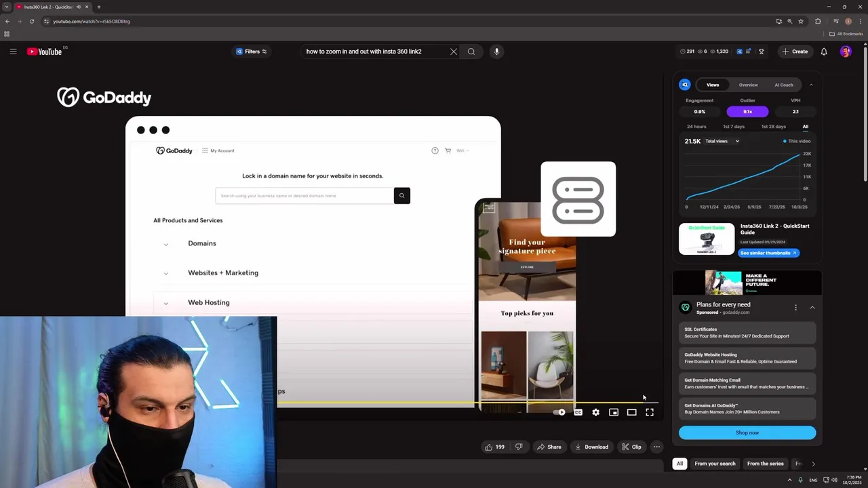Dislike the video

[x=519, y=447]
